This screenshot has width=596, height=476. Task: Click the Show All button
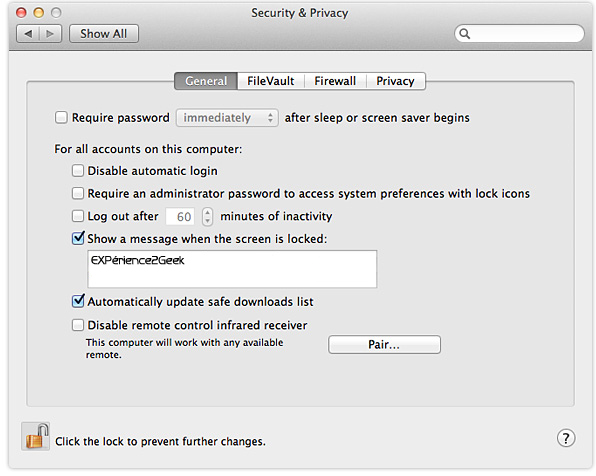click(104, 34)
